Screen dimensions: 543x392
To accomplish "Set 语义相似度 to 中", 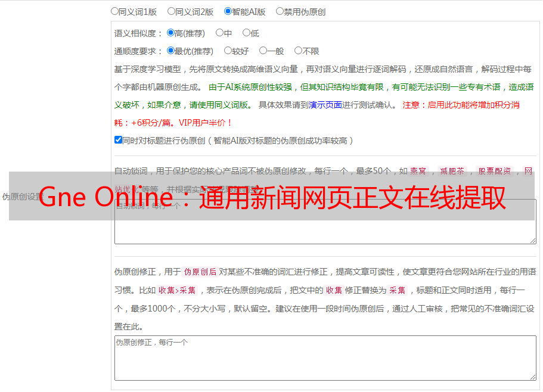I will (x=219, y=33).
